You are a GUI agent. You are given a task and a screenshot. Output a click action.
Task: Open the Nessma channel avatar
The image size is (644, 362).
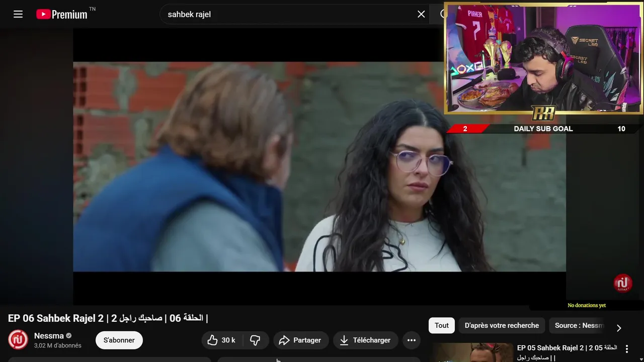click(x=18, y=340)
